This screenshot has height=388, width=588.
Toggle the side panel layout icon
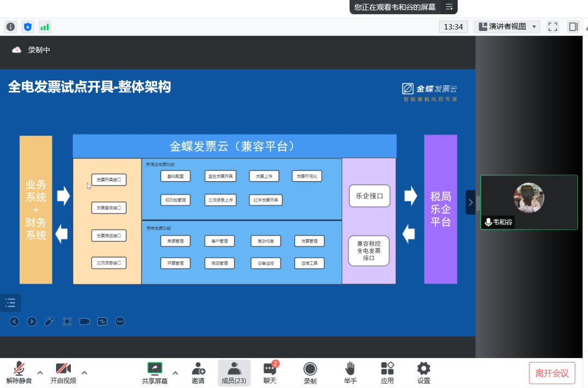[x=573, y=27]
